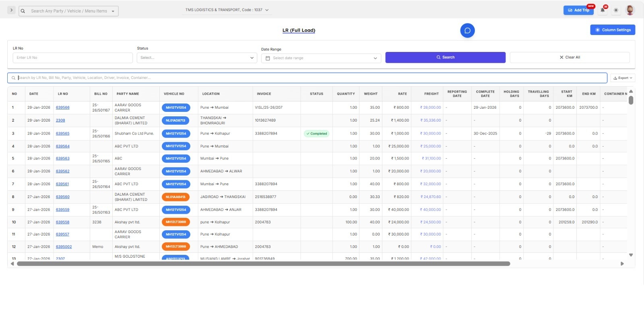
Task: Open the Export dropdown
Action: click(622, 78)
